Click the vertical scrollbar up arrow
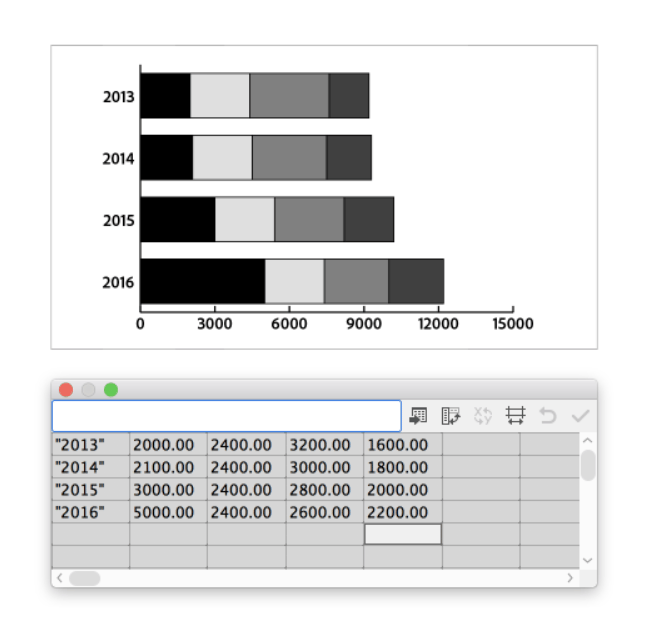The image size is (658, 629). click(x=587, y=441)
